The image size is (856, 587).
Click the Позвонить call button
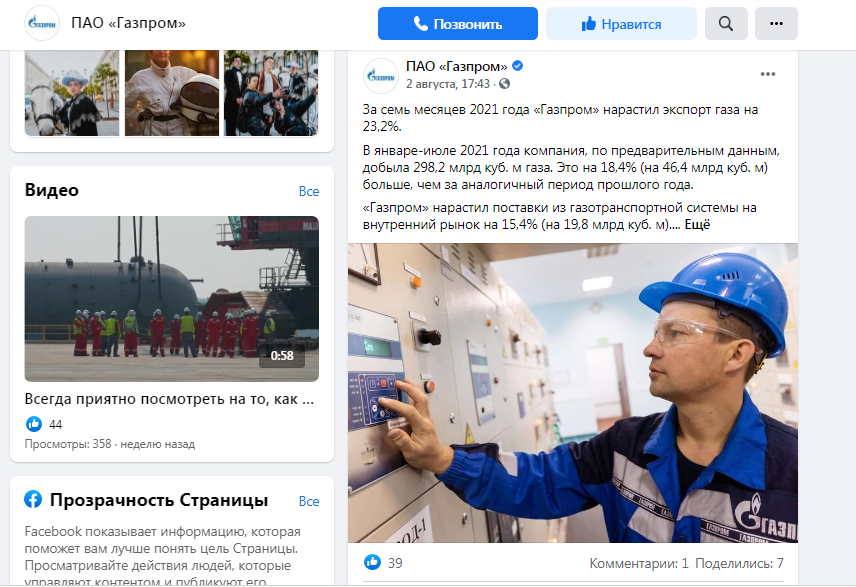coord(457,23)
